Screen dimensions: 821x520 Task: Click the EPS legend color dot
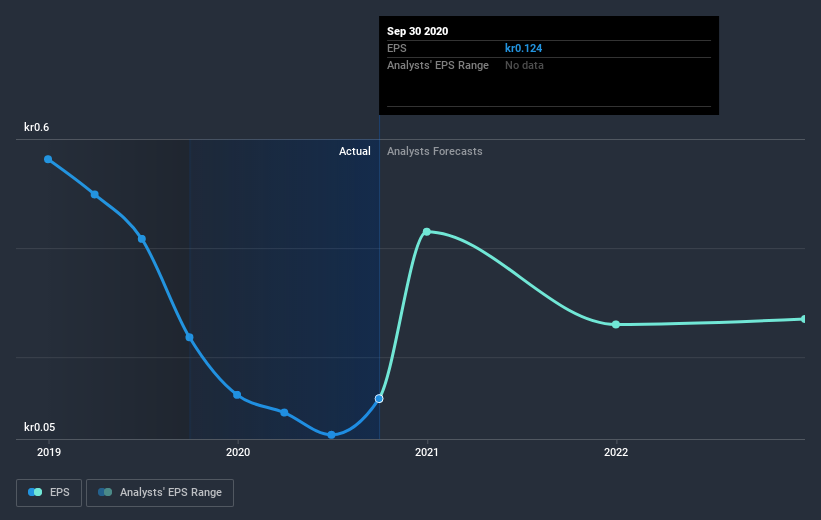35,492
